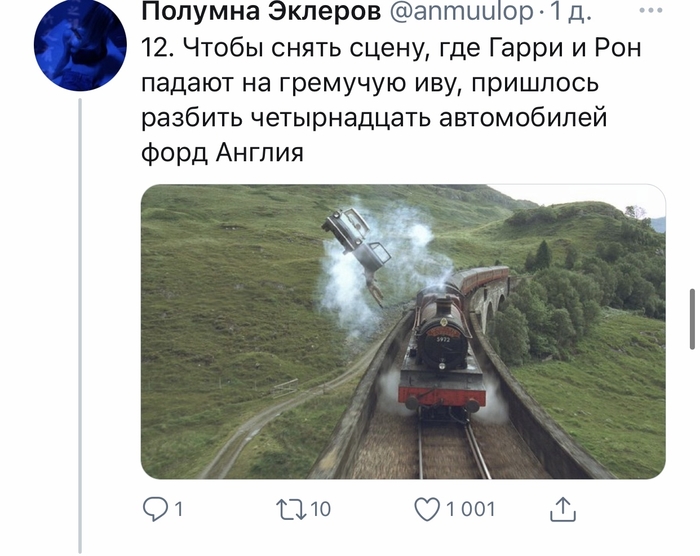Open the three-dot more options menu
Viewport: 700px width, 556px height.
click(x=651, y=11)
